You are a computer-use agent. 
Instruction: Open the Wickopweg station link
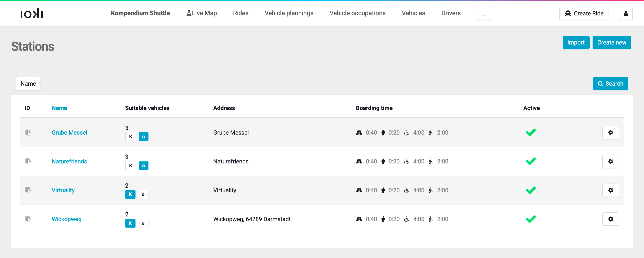[x=66, y=219]
